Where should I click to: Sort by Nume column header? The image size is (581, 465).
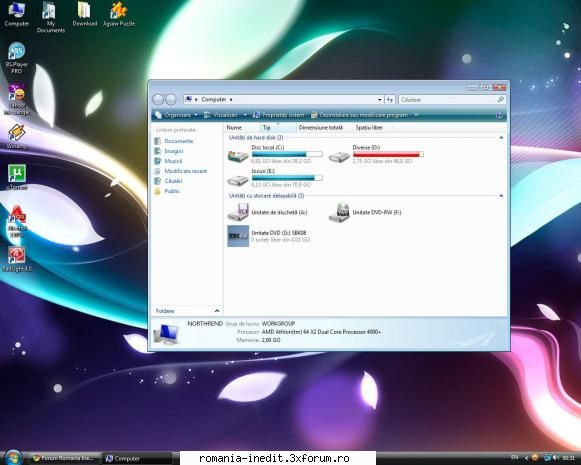242,127
